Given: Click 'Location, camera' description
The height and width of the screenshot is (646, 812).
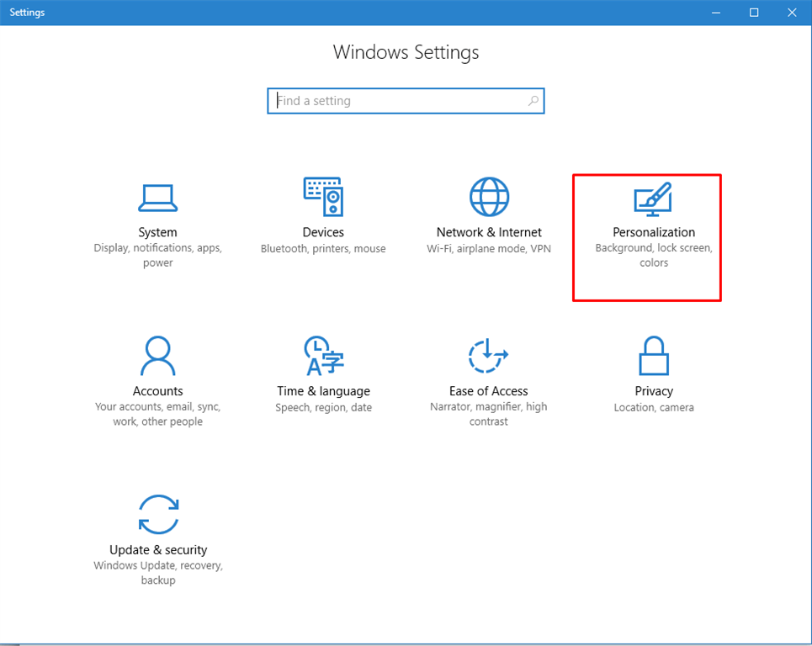Looking at the screenshot, I should tap(654, 407).
